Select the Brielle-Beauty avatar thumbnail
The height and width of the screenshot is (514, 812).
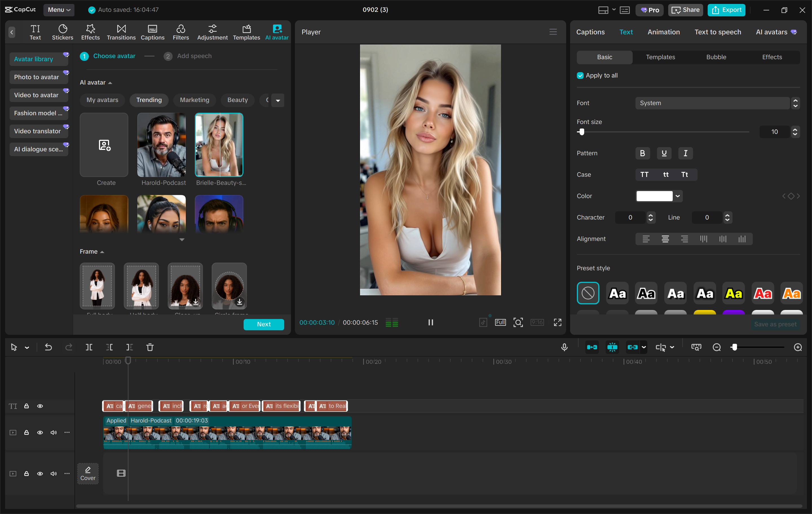(219, 145)
